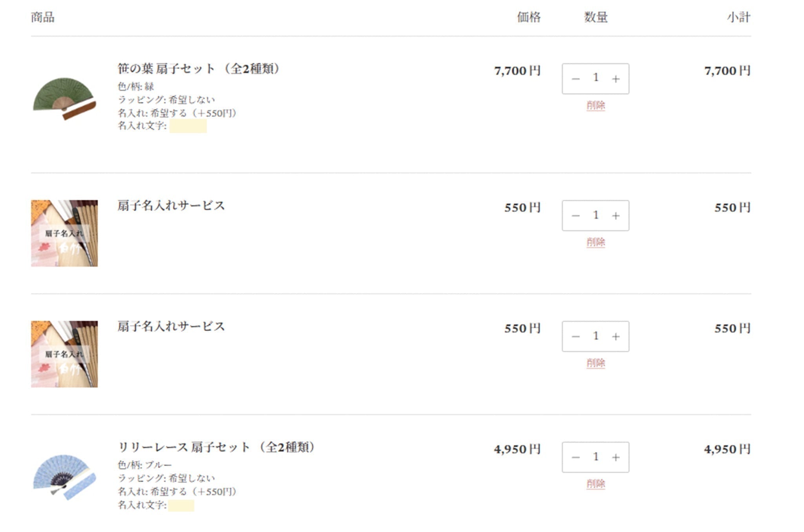The width and height of the screenshot is (804, 532).
Task: Decrease quantity of second 扇子名入れサービス
Action: (575, 336)
